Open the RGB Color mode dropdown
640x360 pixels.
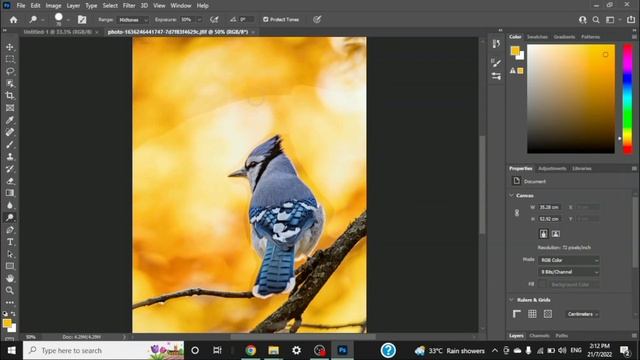click(569, 260)
